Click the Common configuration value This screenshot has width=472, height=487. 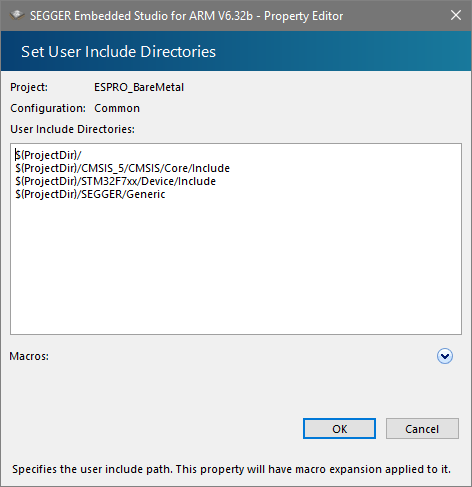117,108
